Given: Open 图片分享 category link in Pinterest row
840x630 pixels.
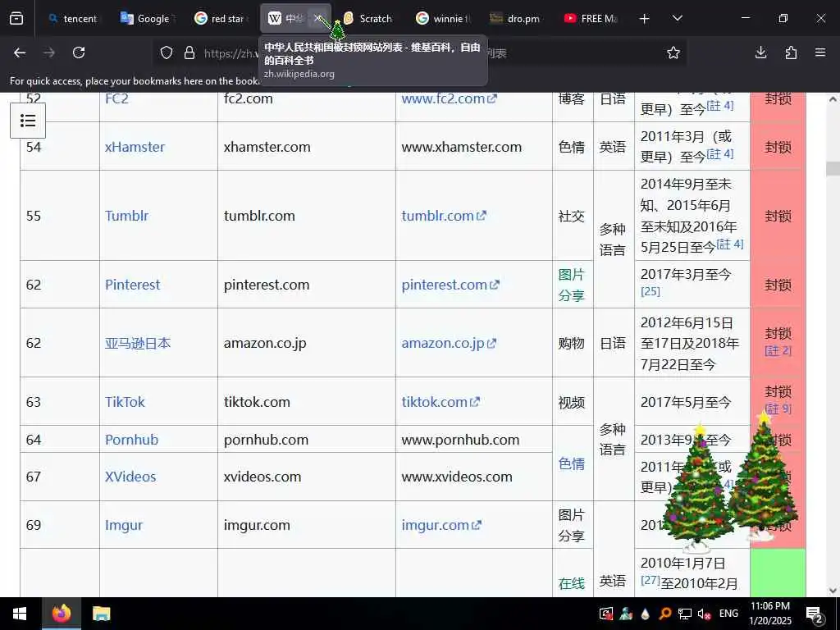Looking at the screenshot, I should click(x=571, y=285).
